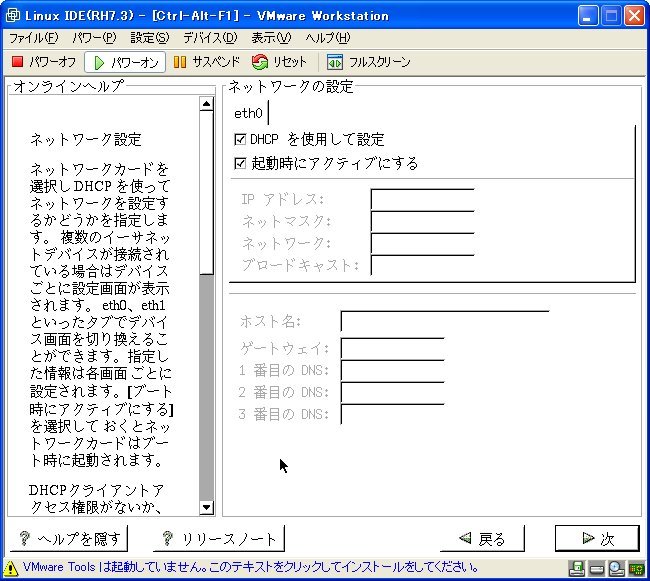Open the デバイス(D) menu
The height and width of the screenshot is (581, 650).
210,38
